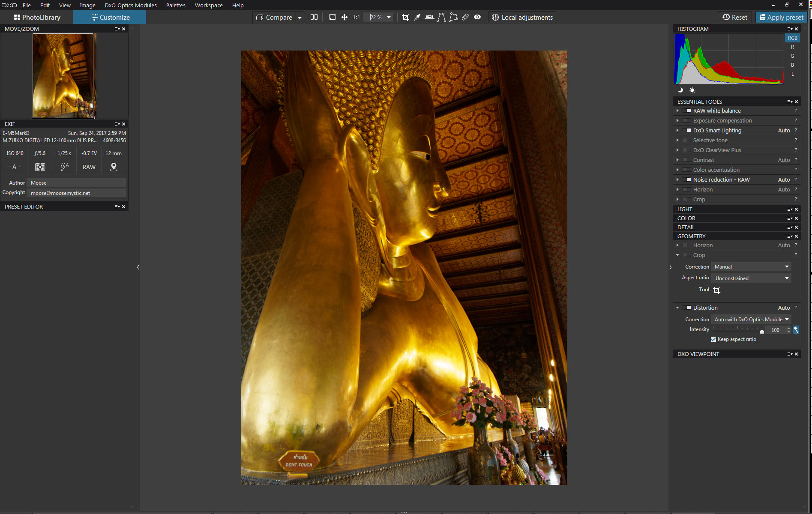The width and height of the screenshot is (812, 514).
Task: Toggle Distortion correction on or off
Action: (687, 308)
